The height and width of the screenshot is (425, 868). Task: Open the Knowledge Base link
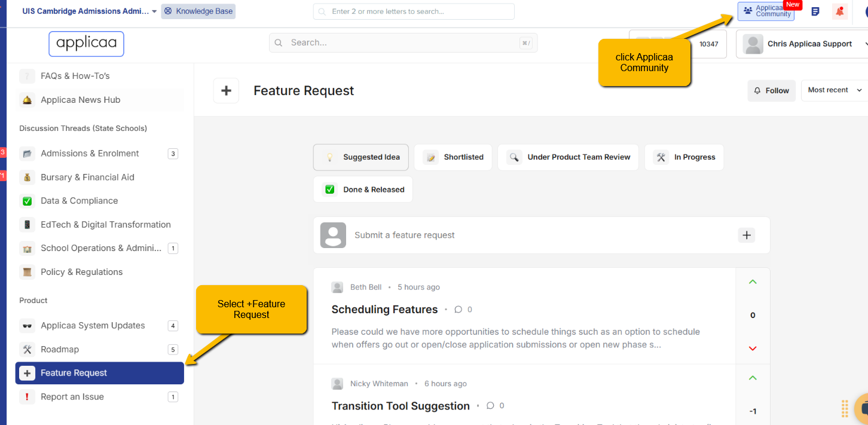(x=198, y=11)
